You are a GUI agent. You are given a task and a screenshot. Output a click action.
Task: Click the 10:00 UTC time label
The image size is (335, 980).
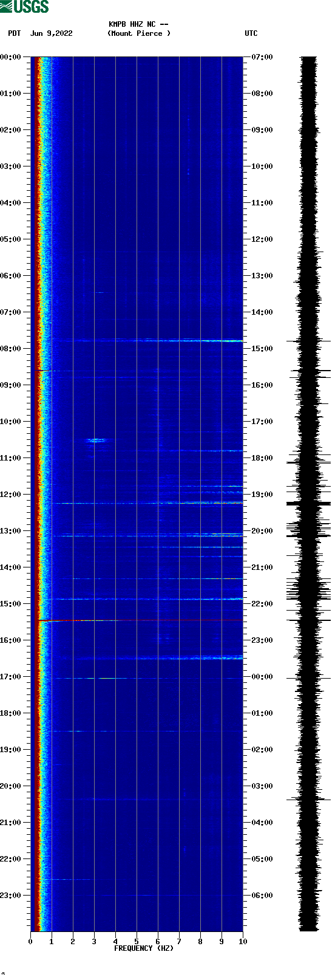point(262,166)
